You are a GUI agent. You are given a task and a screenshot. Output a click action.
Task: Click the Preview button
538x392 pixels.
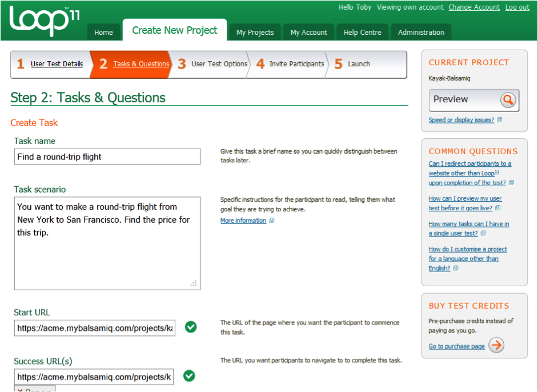(474, 100)
